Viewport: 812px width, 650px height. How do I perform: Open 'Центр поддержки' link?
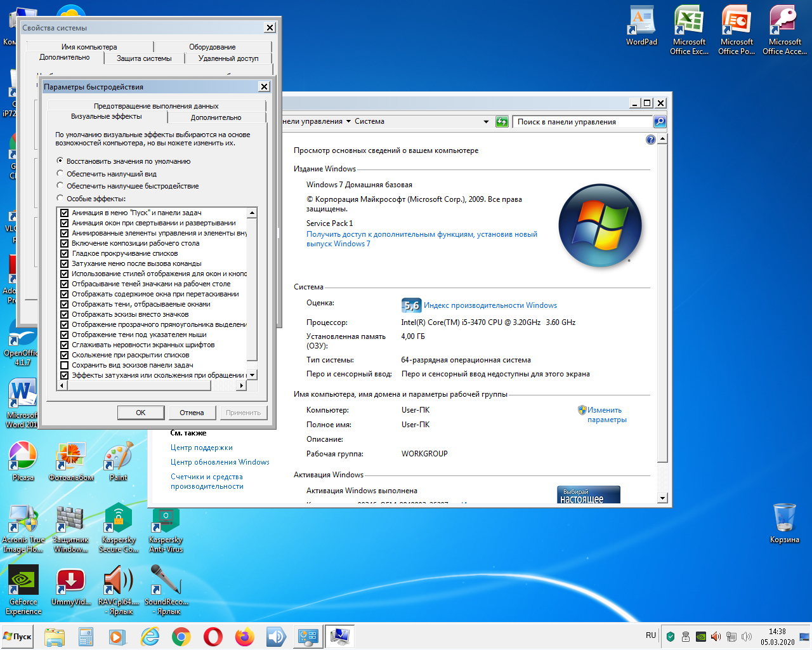pos(201,448)
